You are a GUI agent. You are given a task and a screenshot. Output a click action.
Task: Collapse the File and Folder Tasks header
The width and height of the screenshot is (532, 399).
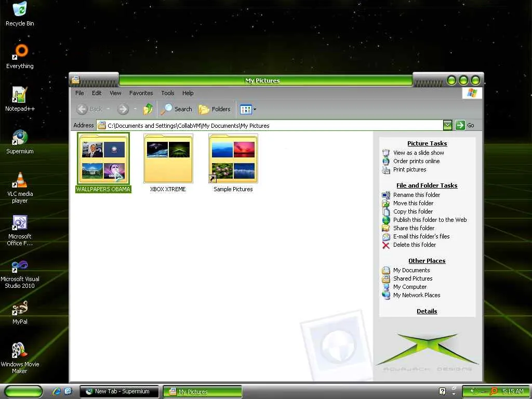pyautogui.click(x=427, y=185)
